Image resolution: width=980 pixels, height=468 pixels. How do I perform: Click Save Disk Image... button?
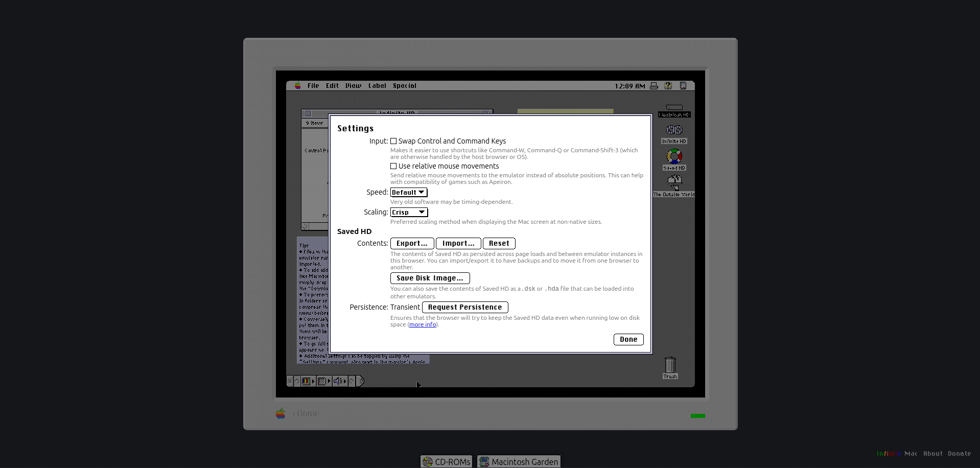pos(430,278)
